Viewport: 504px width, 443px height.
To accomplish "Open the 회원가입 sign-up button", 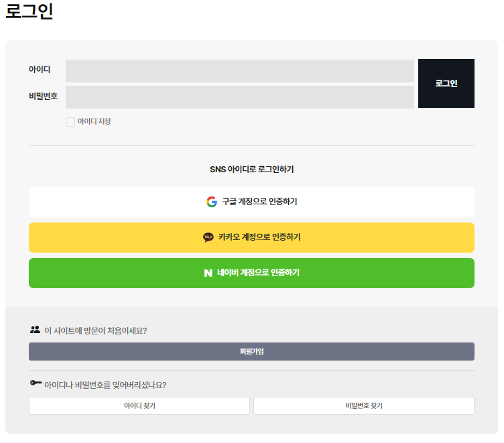I will 252,351.
